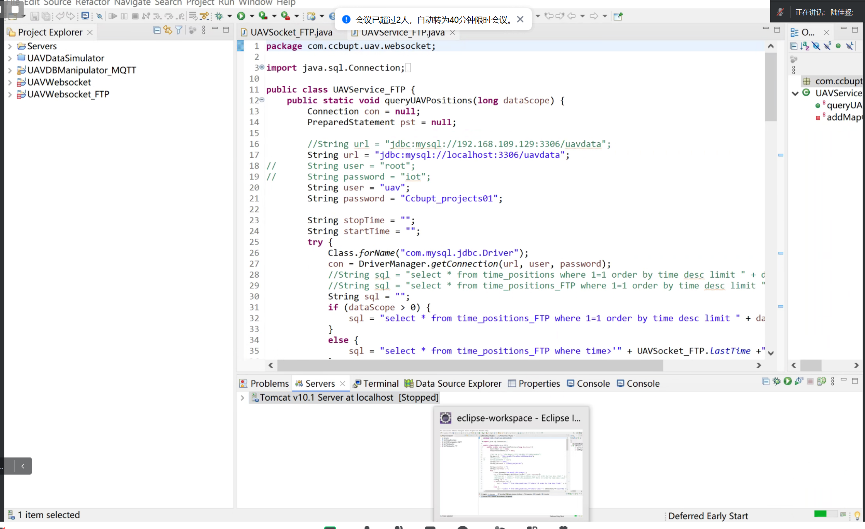Open the Refactor menu
The image size is (865, 529).
click(93, 3)
